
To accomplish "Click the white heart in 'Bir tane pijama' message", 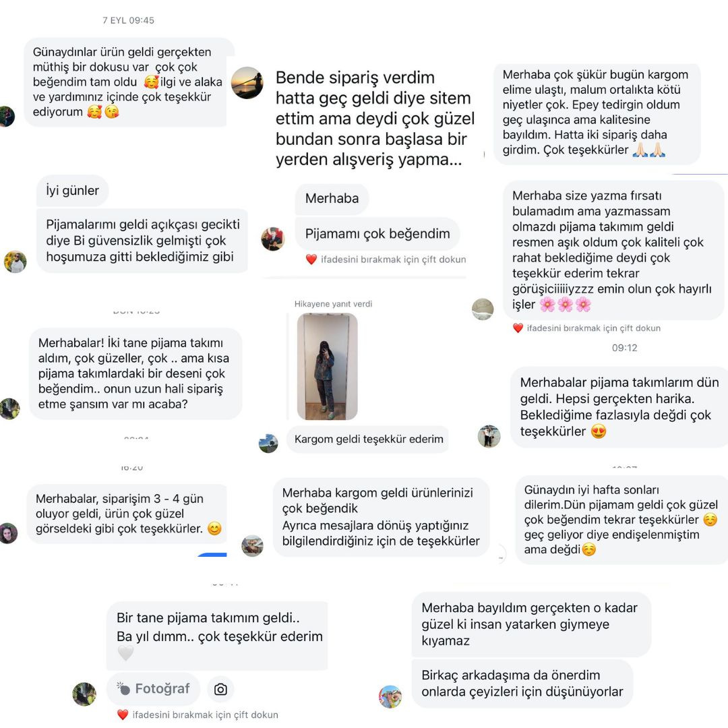I will click(x=125, y=653).
